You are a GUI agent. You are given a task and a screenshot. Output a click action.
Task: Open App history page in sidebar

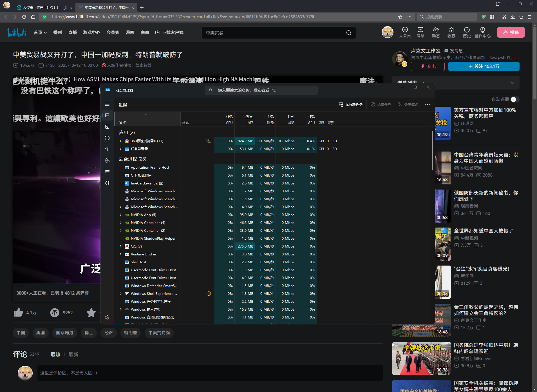point(107,138)
